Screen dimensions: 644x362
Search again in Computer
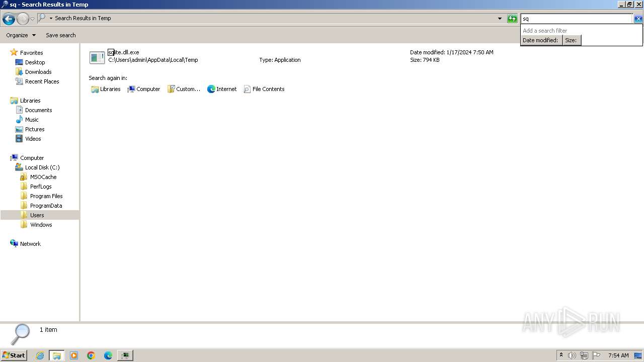pos(143,89)
